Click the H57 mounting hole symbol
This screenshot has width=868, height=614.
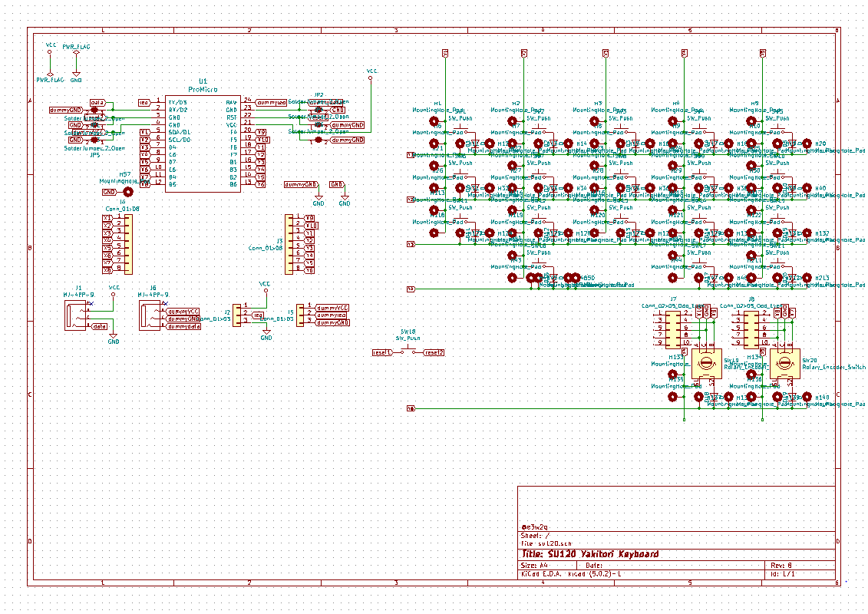(128, 192)
